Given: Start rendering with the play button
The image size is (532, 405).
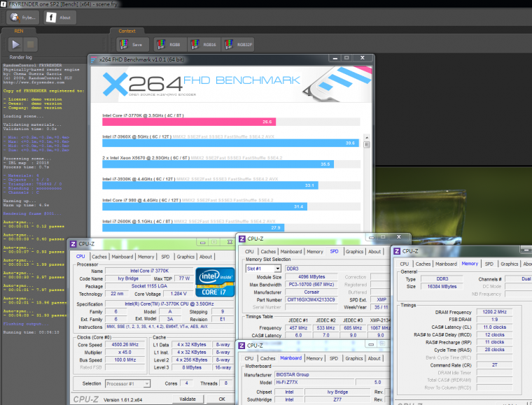Looking at the screenshot, I should [x=15, y=45].
